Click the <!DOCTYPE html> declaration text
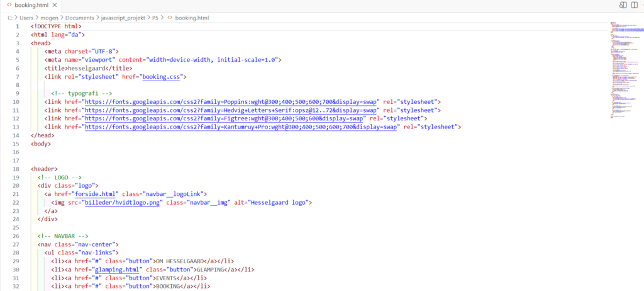This screenshot has height=291, width=644. pyautogui.click(x=56, y=26)
